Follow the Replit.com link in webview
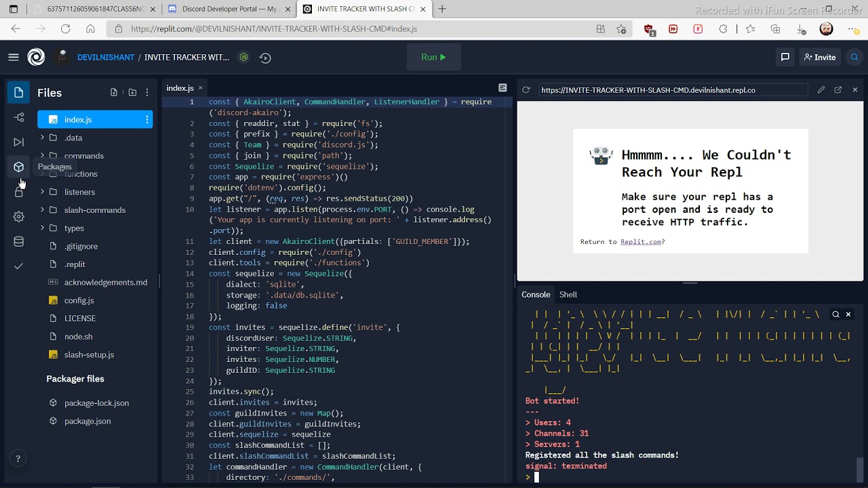This screenshot has height=488, width=868. 640,242
